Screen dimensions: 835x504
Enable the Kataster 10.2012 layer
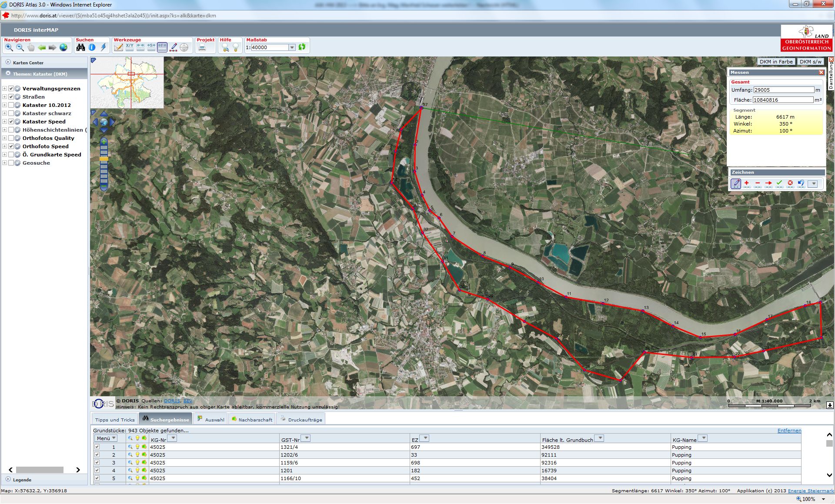(11, 105)
